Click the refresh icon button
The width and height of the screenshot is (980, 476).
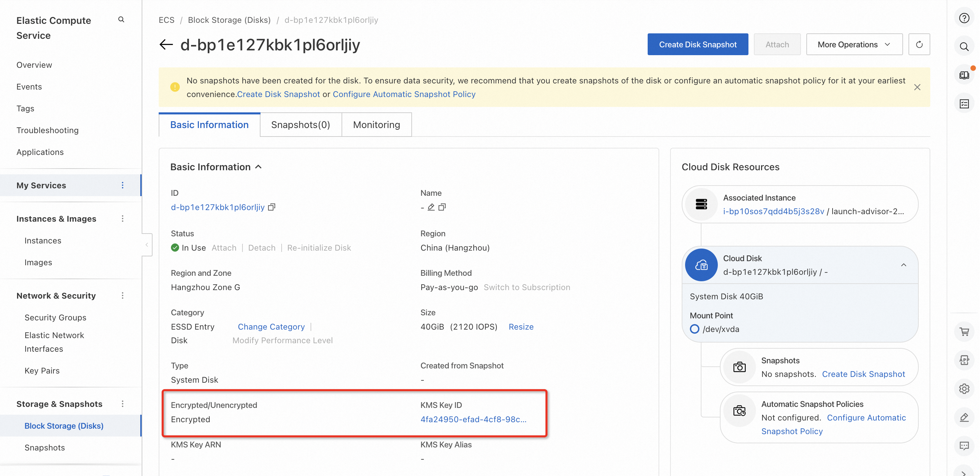(x=919, y=45)
